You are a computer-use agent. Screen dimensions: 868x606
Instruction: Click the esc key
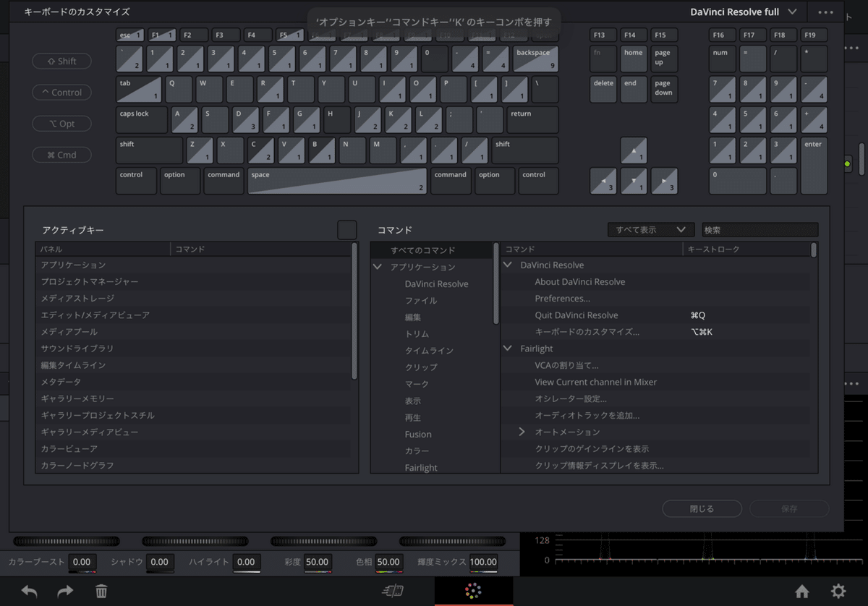pos(129,35)
